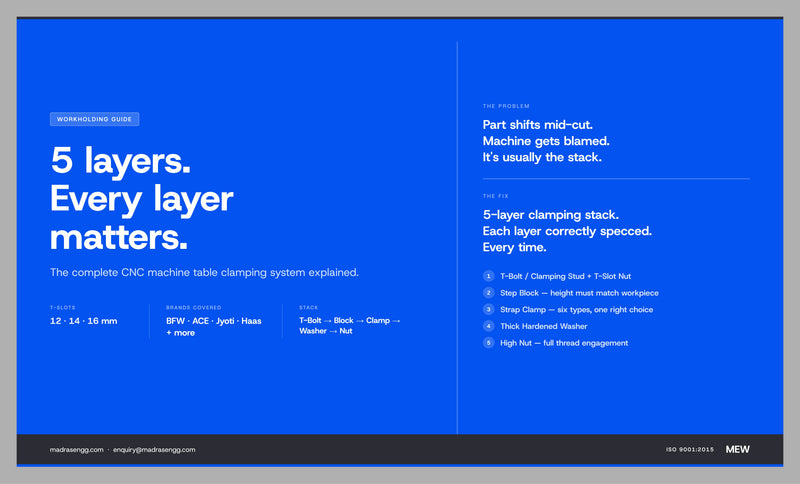Click 'T-Bolt / Clamping Stud + T-Slot Nut' item
Viewport: 800px width, 484px height.
pyautogui.click(x=565, y=276)
